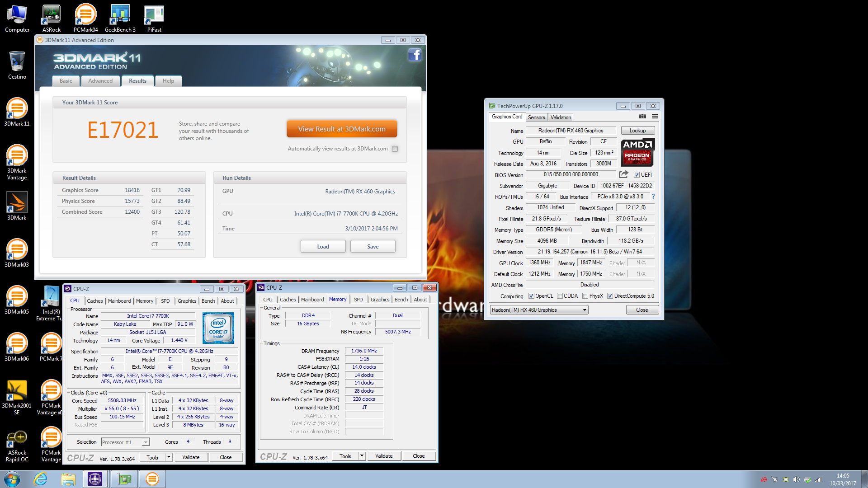
Task: Switch to CPU-Z taskbar button
Action: click(x=95, y=479)
